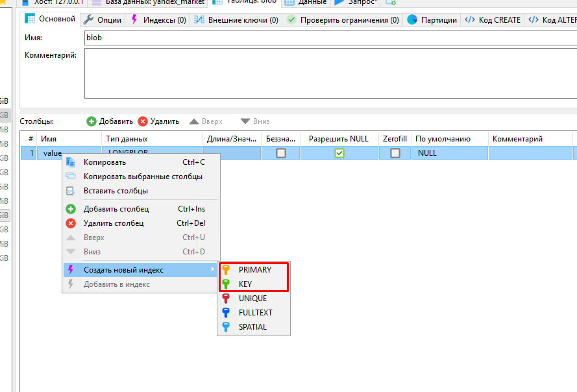Viewport: 577px width, 392px height.
Task: Switch to the Партиции tab
Action: coord(432,20)
